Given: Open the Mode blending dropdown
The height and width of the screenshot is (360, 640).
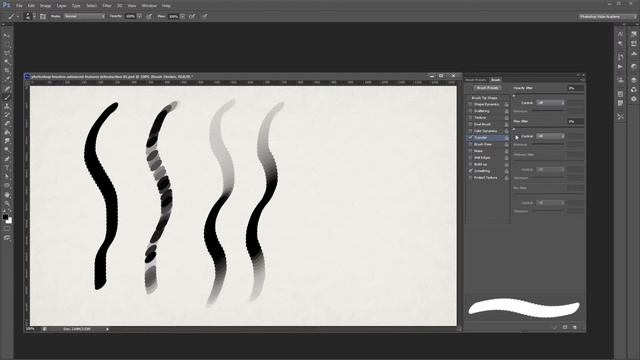Looking at the screenshot, I should click(x=84, y=16).
